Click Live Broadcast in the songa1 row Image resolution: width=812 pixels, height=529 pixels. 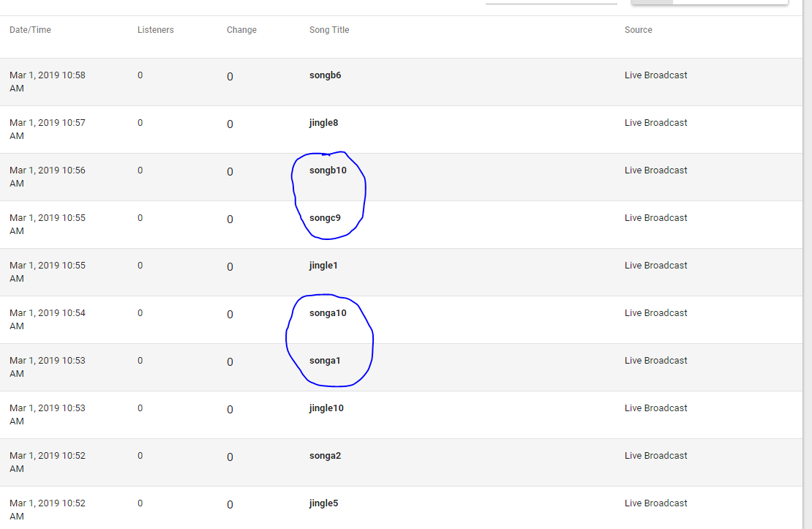coord(655,361)
